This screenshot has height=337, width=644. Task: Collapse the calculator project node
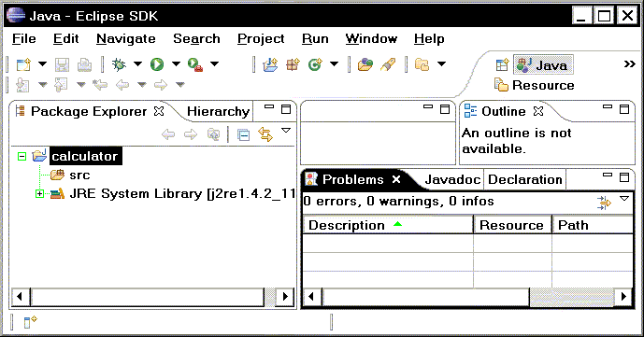coord(21,156)
